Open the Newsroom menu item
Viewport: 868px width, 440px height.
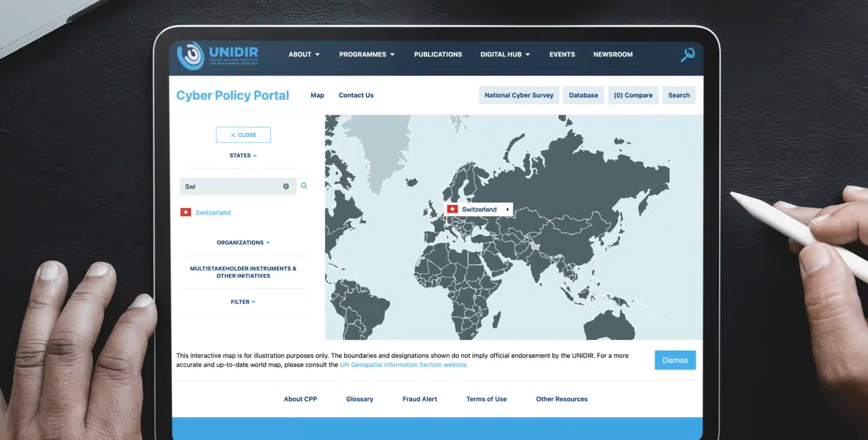(612, 54)
